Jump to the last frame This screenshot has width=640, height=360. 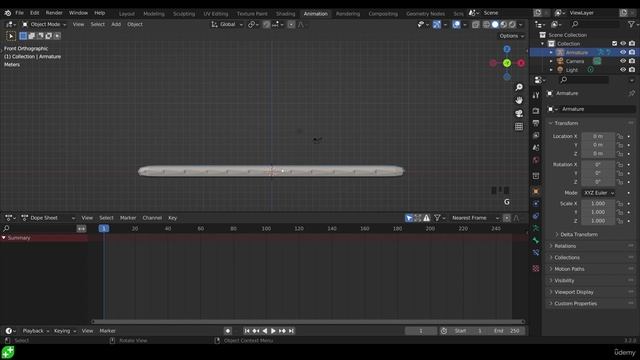click(x=291, y=331)
